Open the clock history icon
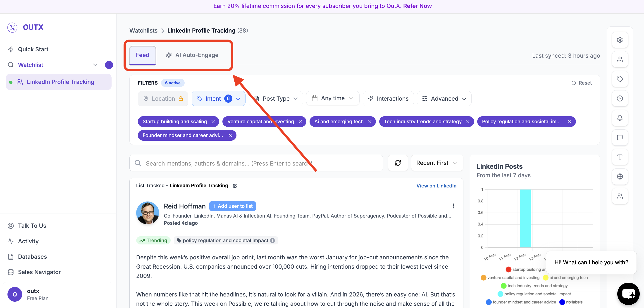644x308 pixels. (x=620, y=98)
